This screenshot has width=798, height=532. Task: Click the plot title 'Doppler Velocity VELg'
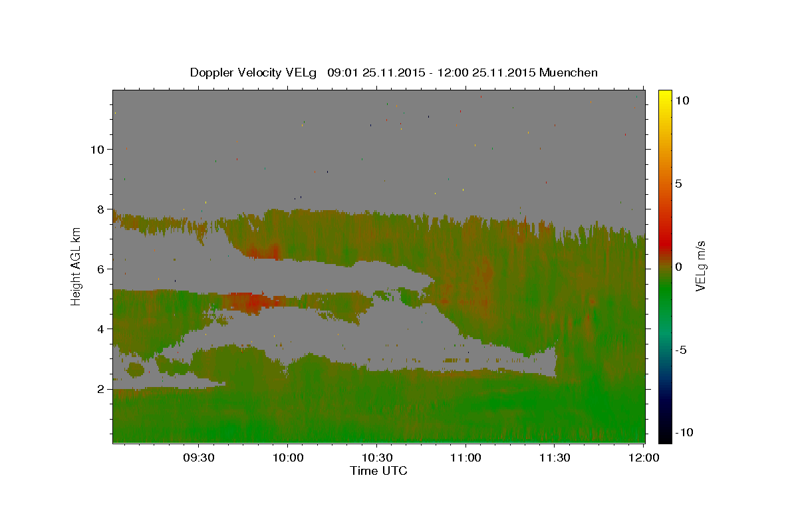coord(253,72)
